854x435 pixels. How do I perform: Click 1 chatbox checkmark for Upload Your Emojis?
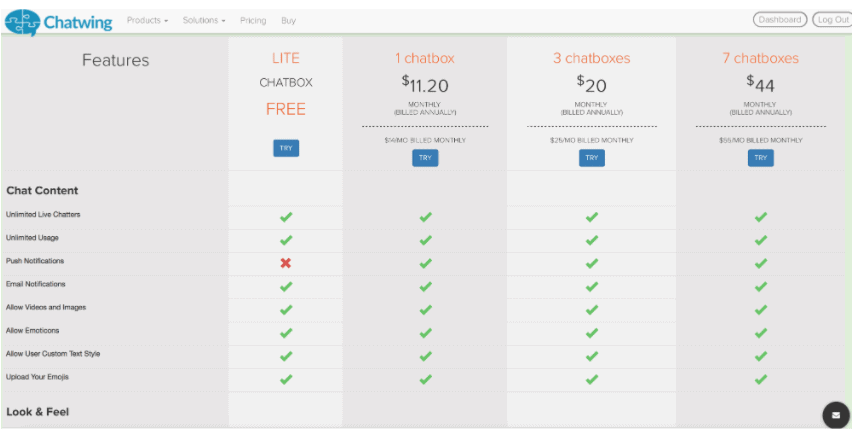point(425,379)
